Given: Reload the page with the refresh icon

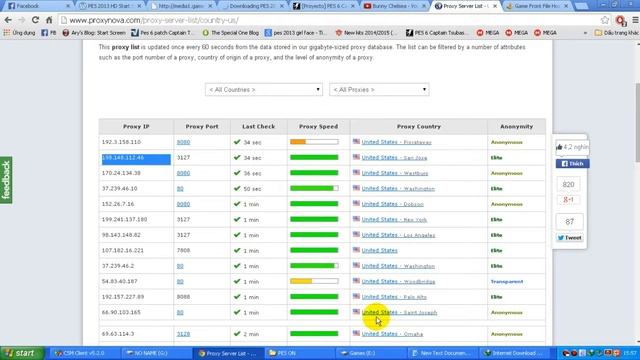Looking at the screenshot, I should (36, 20).
